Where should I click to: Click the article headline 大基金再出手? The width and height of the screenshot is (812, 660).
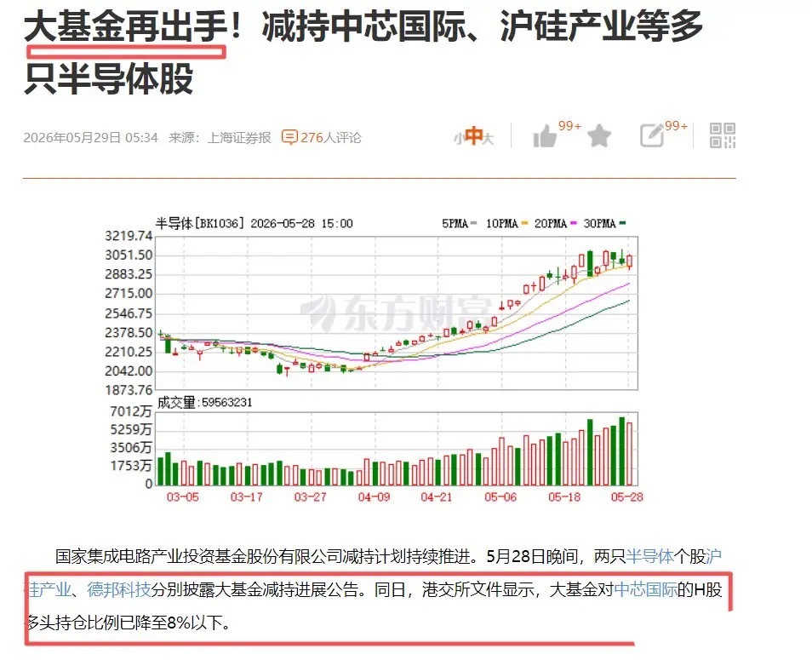(125, 26)
